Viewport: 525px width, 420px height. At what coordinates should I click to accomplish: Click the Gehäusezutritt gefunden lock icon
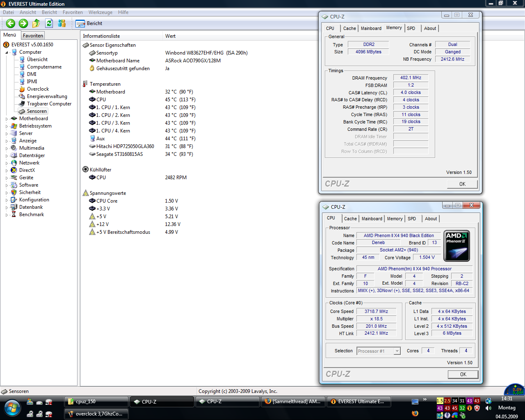click(x=92, y=68)
